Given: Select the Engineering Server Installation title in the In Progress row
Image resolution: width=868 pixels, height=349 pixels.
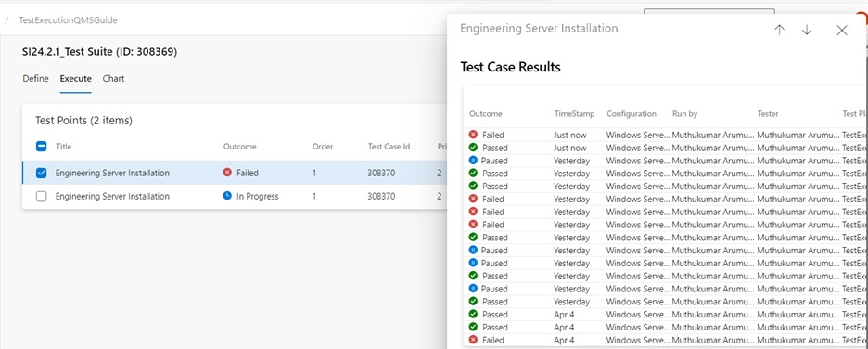Looking at the screenshot, I should coord(112,197).
